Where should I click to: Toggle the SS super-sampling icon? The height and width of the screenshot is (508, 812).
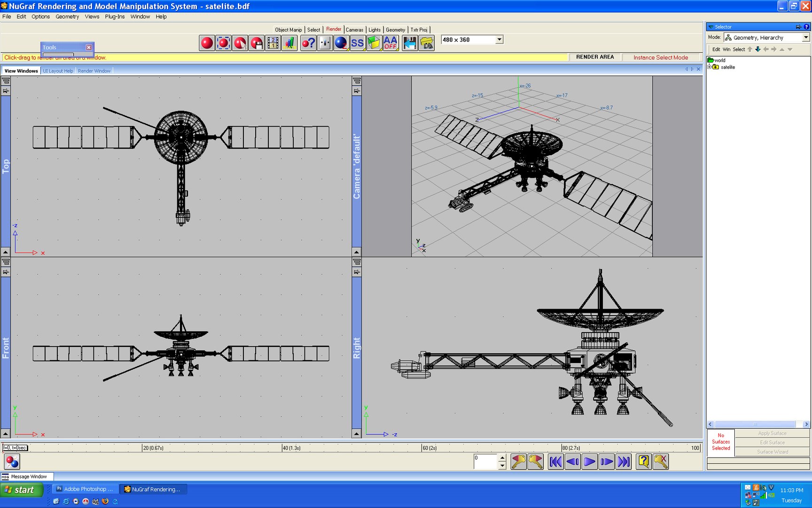(358, 43)
